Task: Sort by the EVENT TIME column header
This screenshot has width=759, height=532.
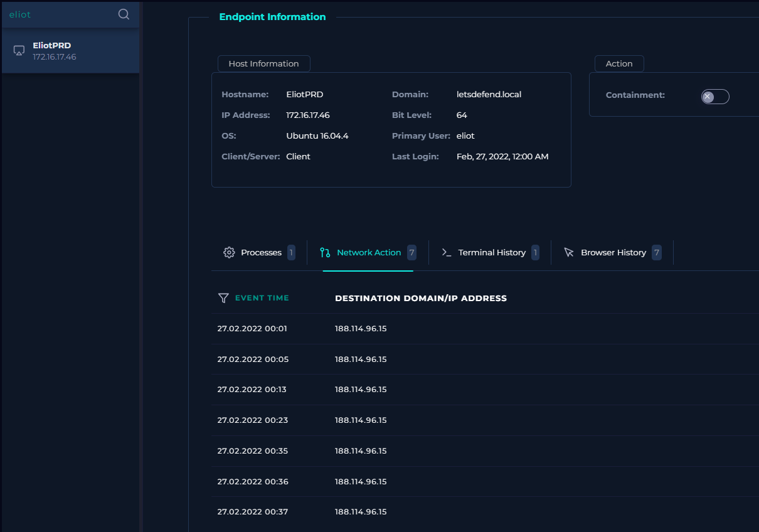Action: point(262,298)
